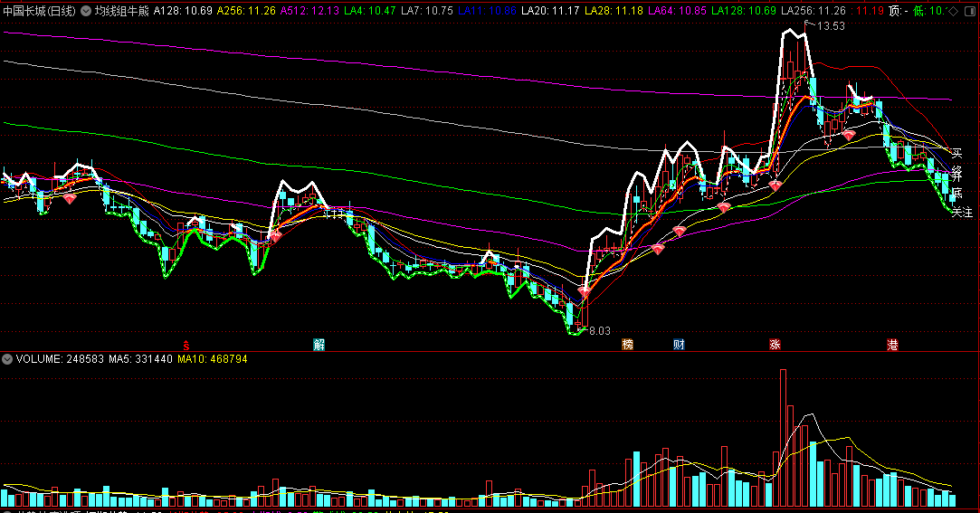Select the blue LA11: 10.86 value
The width and height of the screenshot is (980, 513).
pos(488,11)
